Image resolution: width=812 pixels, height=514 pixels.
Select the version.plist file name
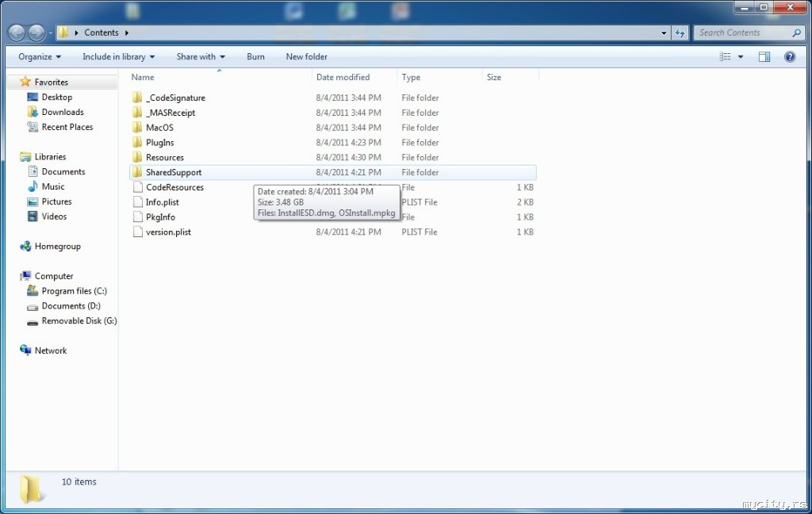click(168, 232)
